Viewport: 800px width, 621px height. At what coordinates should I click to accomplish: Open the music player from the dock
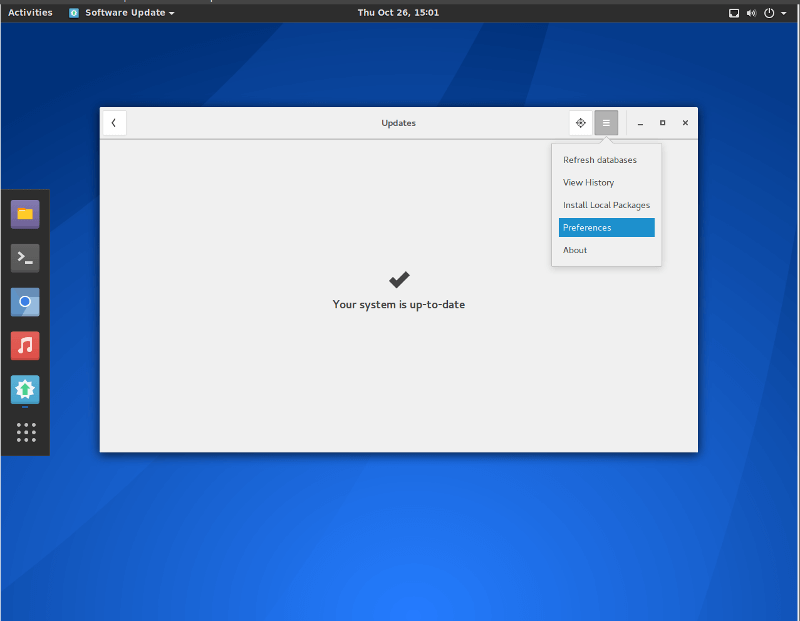click(x=24, y=345)
